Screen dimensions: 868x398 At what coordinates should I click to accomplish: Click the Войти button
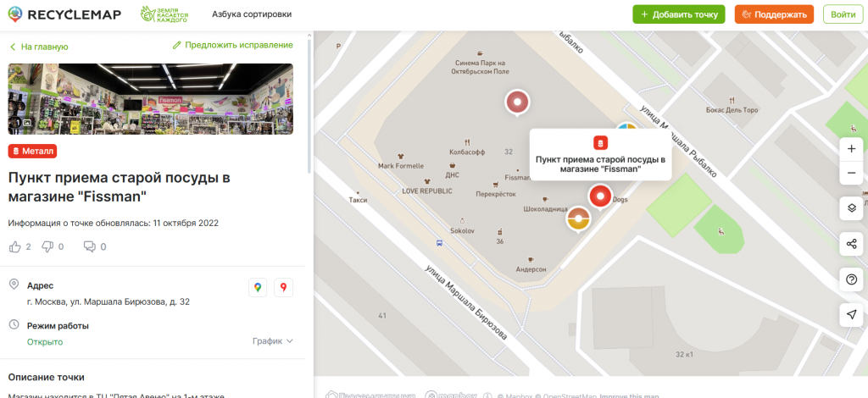843,14
